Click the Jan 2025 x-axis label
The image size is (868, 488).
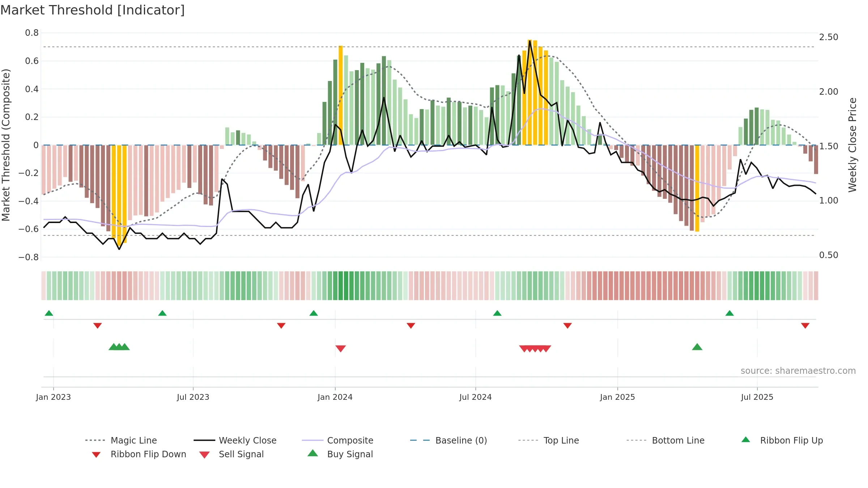click(617, 397)
